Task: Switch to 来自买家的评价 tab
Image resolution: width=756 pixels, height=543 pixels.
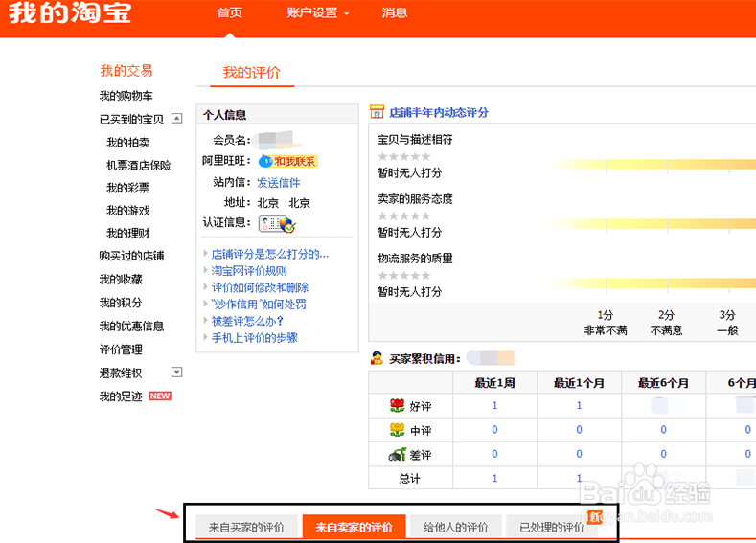Action: pyautogui.click(x=246, y=527)
